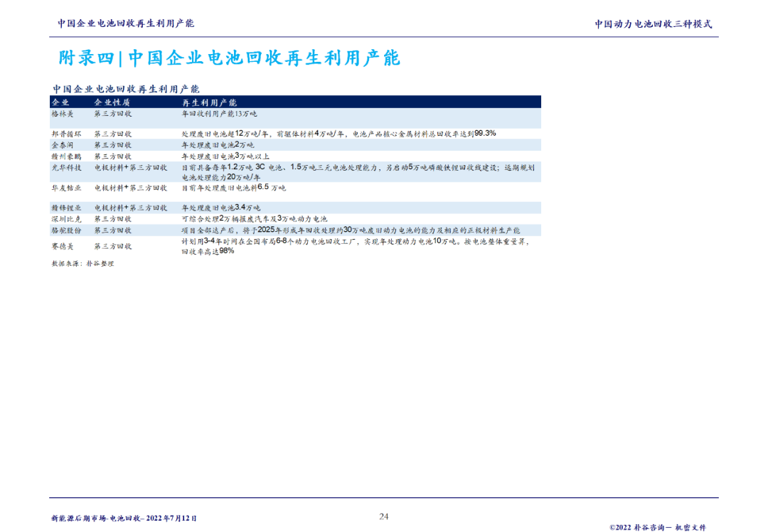Select the company name '华友钴业'
Viewport: 768px width, 532px height.
pos(67,188)
